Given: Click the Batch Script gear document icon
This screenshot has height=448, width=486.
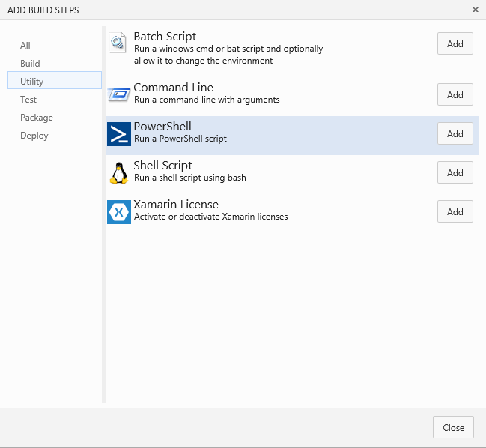Looking at the screenshot, I should click(117, 43).
